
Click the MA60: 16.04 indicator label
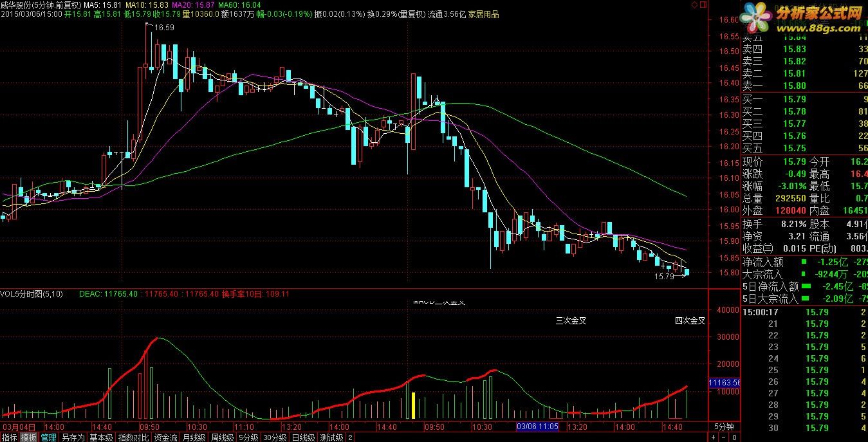click(239, 5)
